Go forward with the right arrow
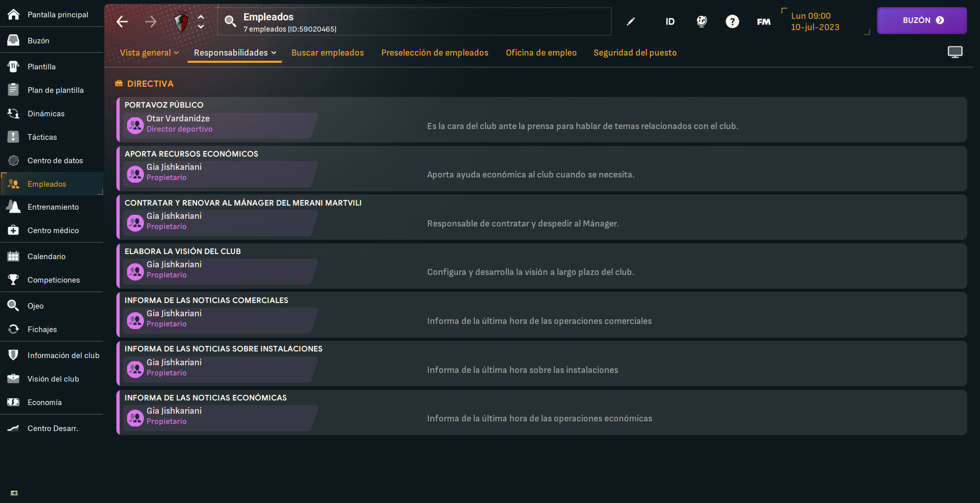Viewport: 980px width, 503px height. click(x=151, y=21)
